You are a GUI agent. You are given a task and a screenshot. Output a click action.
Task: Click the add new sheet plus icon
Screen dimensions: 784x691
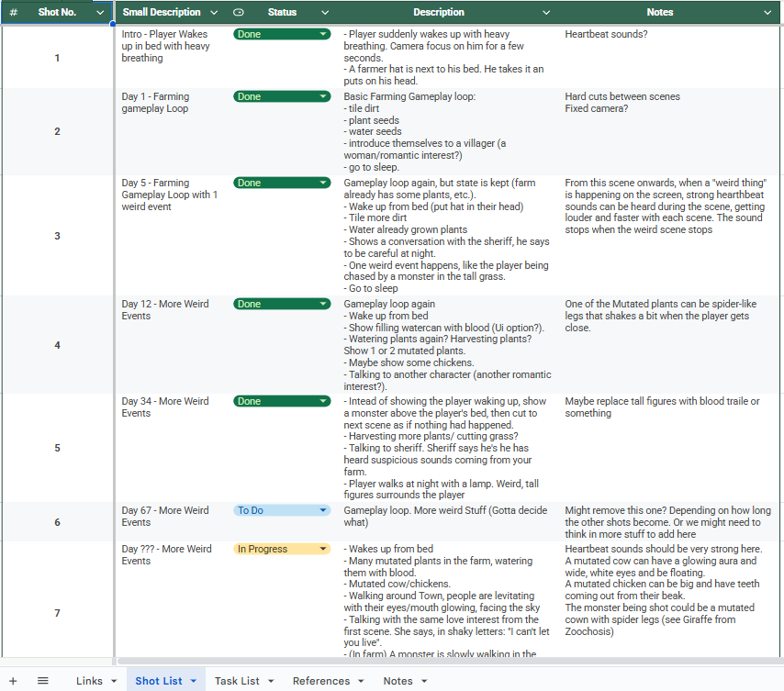[13, 680]
